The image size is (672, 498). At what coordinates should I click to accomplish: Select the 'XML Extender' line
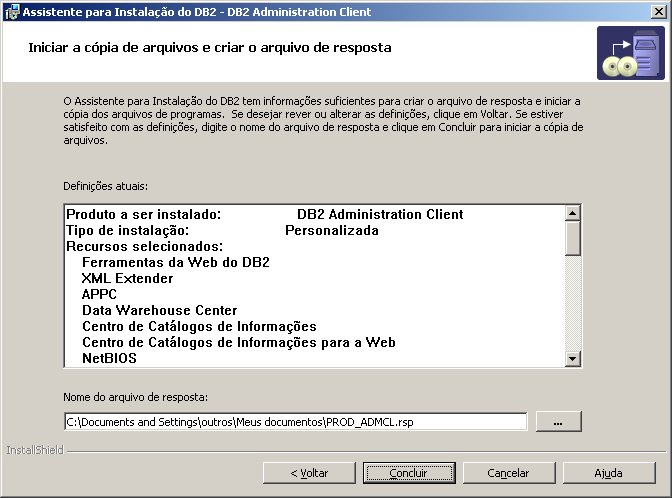127,278
